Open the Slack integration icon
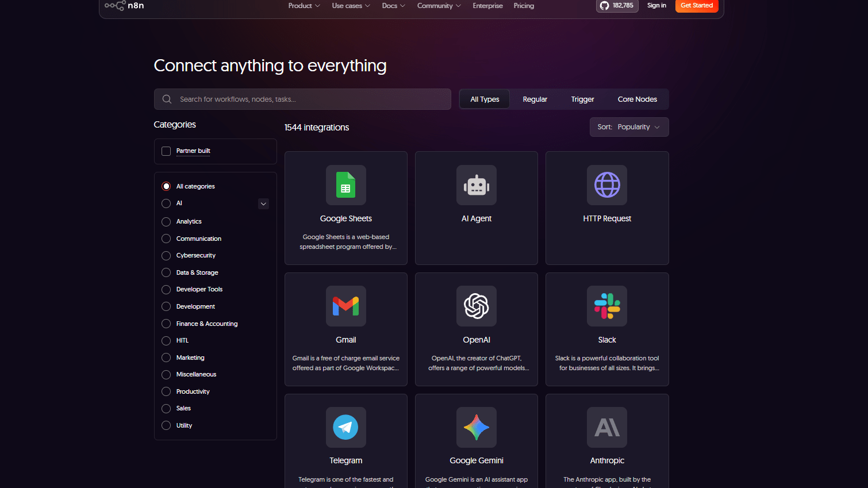This screenshot has width=868, height=488. pos(607,306)
